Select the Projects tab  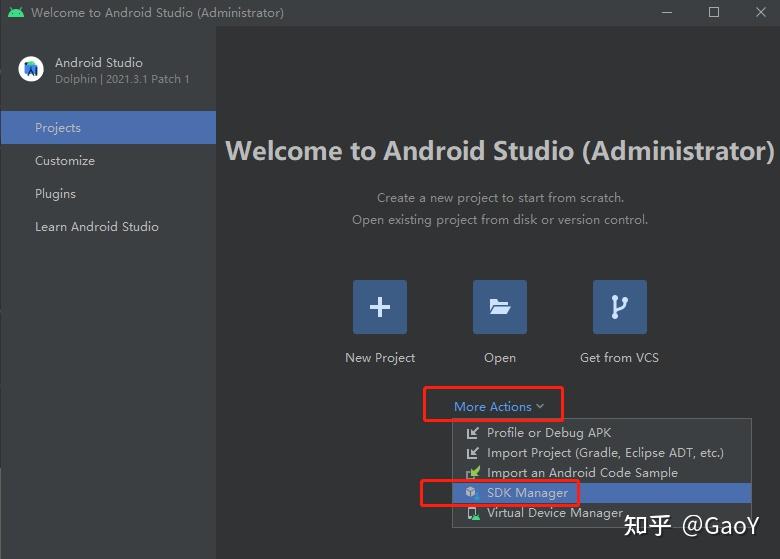[108, 128]
